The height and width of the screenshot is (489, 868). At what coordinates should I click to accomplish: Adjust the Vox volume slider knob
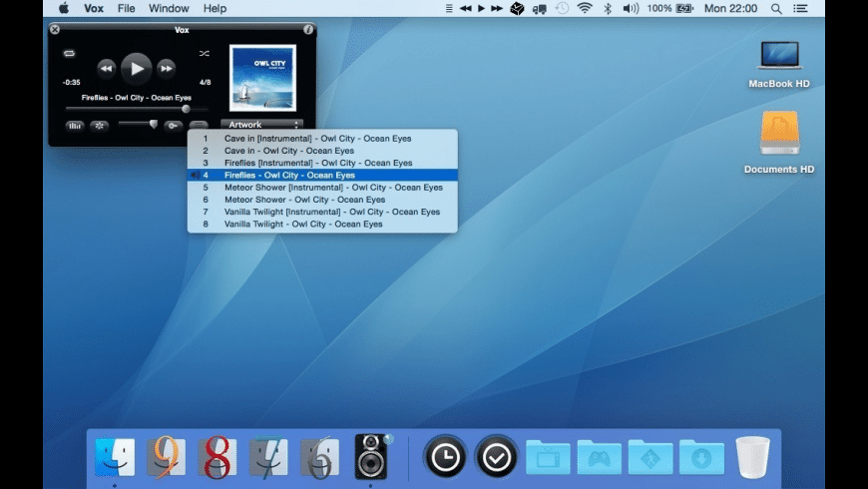pyautogui.click(x=154, y=124)
